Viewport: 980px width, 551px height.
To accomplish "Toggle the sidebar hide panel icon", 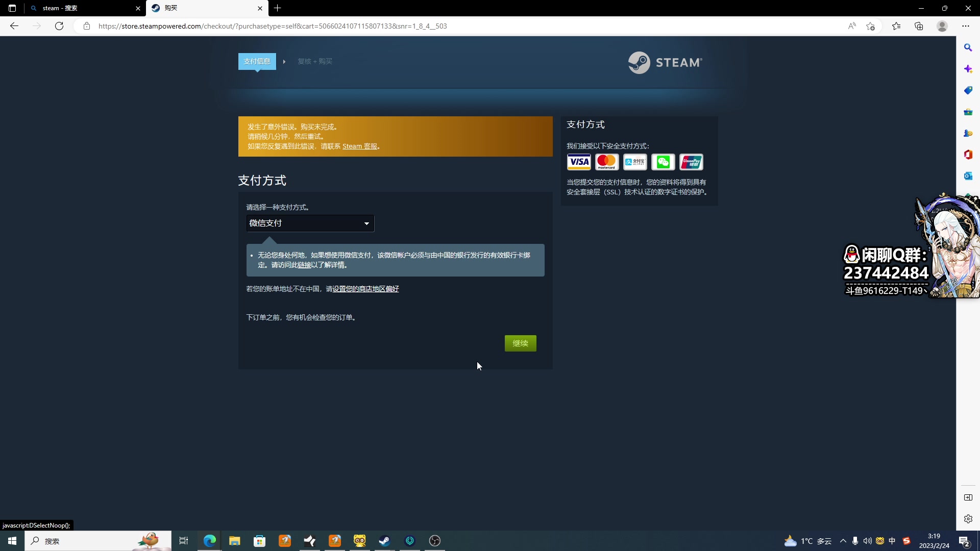I will (x=968, y=497).
